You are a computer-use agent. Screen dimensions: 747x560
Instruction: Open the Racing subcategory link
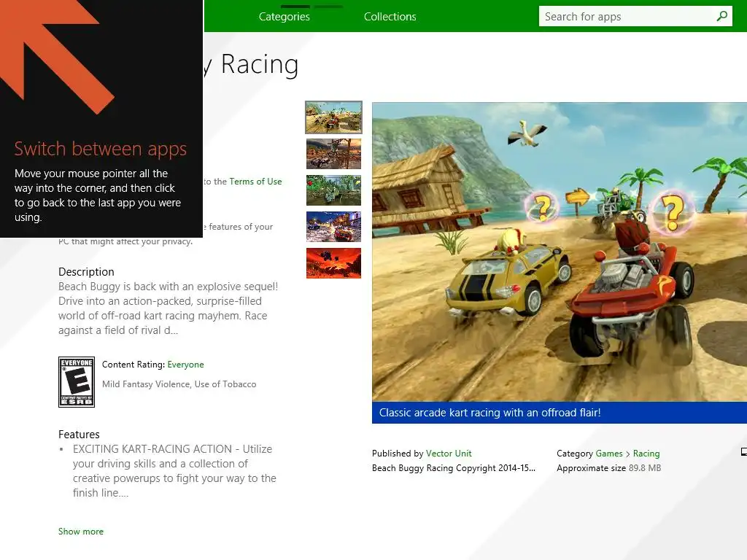646,454
